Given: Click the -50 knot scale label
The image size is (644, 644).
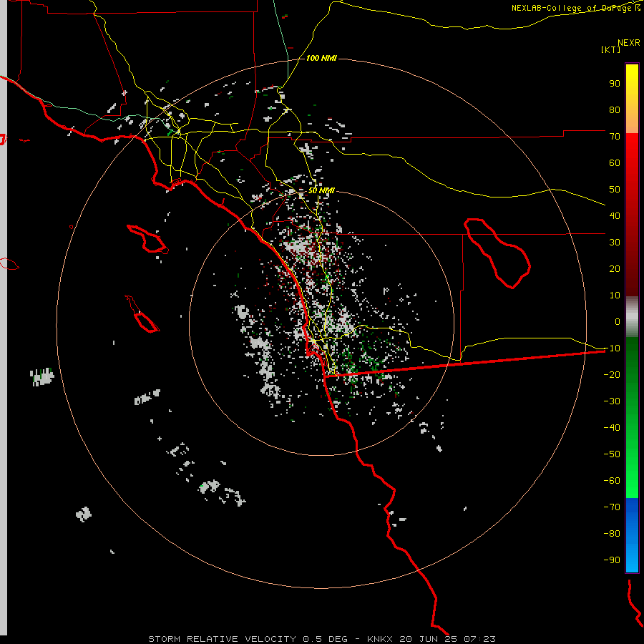Looking at the screenshot, I should (x=612, y=454).
